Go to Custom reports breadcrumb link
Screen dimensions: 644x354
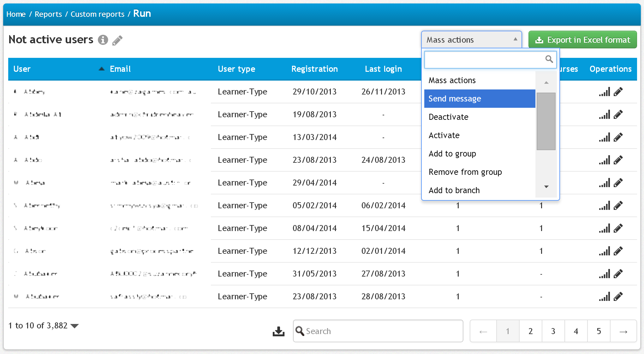[97, 14]
